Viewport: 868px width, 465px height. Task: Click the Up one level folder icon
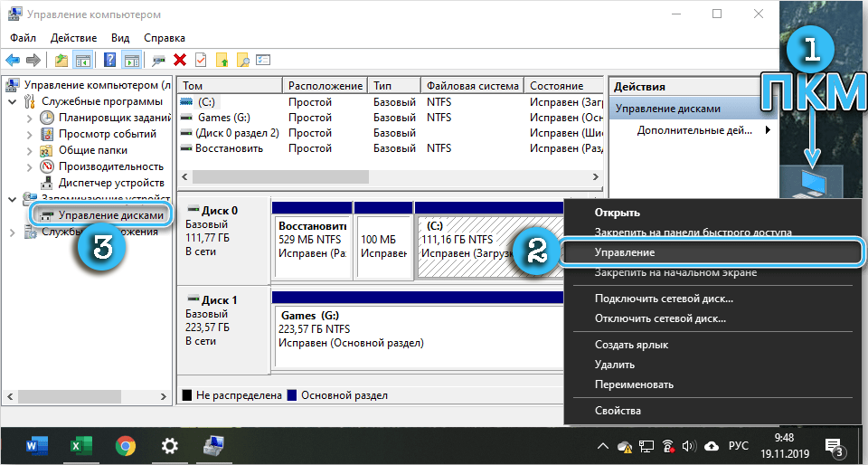pos(61,60)
